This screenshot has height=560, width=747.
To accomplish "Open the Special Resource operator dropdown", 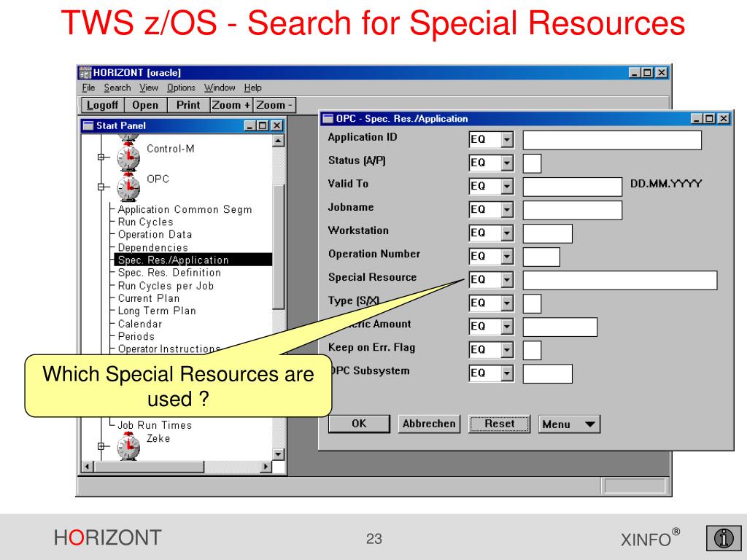I will (x=507, y=279).
